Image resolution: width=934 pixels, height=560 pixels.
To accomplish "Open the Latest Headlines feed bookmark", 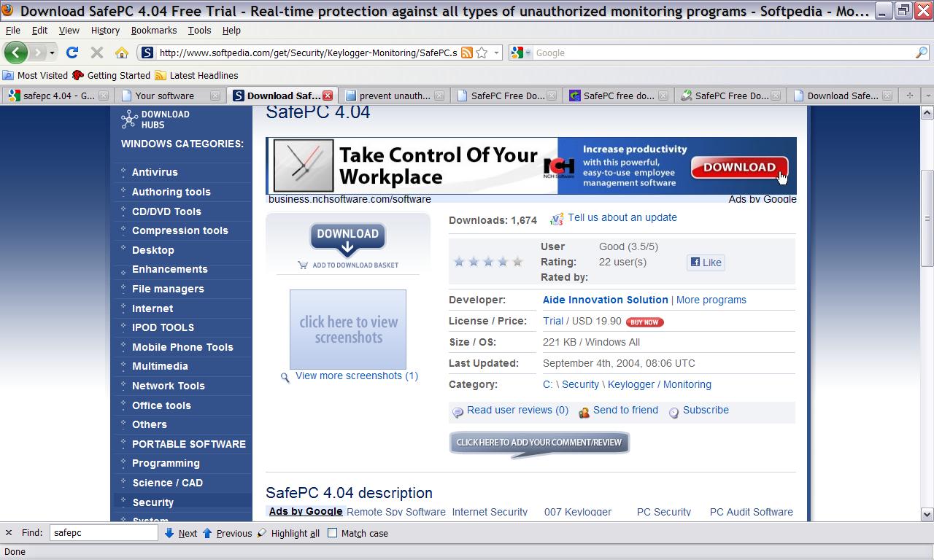I will [196, 75].
